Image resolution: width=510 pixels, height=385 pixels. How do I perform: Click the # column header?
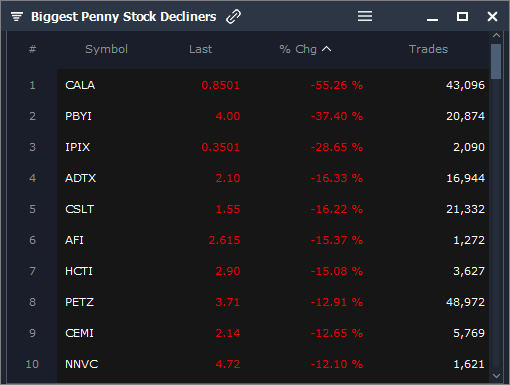[32, 49]
